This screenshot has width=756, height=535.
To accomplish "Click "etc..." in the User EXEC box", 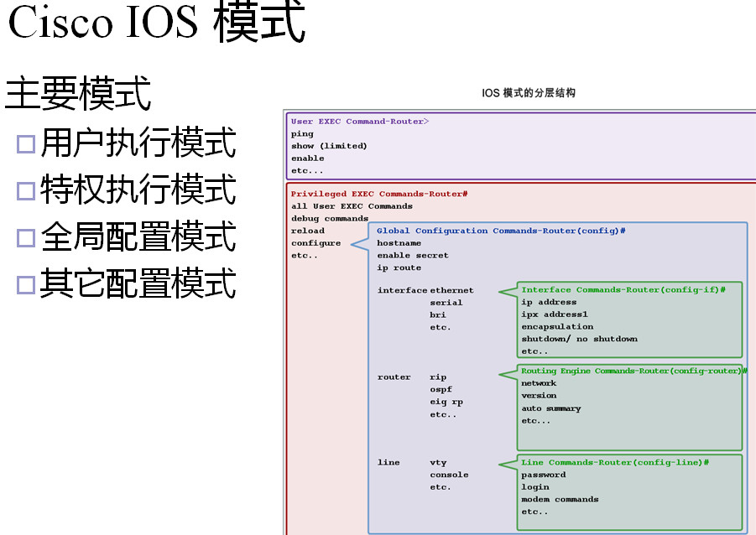I will tap(307, 170).
